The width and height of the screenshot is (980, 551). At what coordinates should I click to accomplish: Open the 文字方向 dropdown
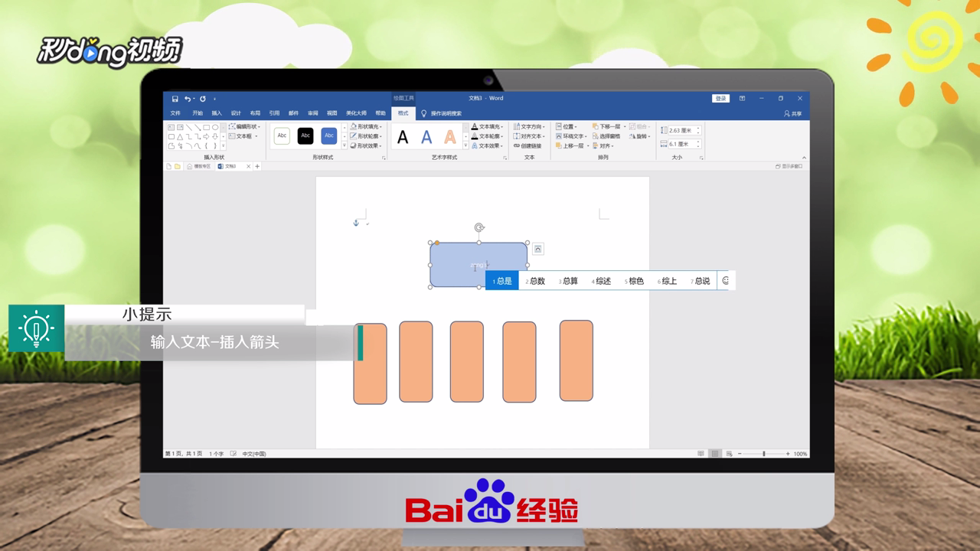(x=529, y=126)
